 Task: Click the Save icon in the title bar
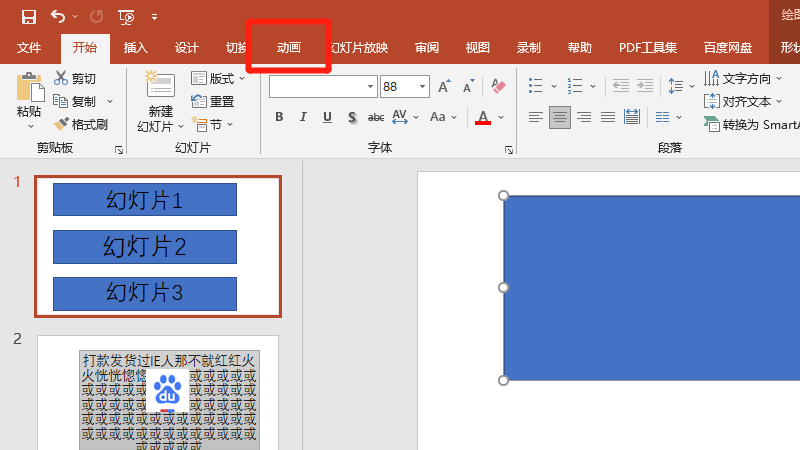pyautogui.click(x=28, y=17)
